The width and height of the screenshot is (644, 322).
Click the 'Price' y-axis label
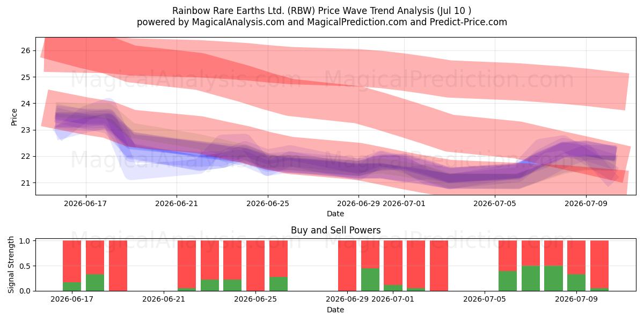14,117
